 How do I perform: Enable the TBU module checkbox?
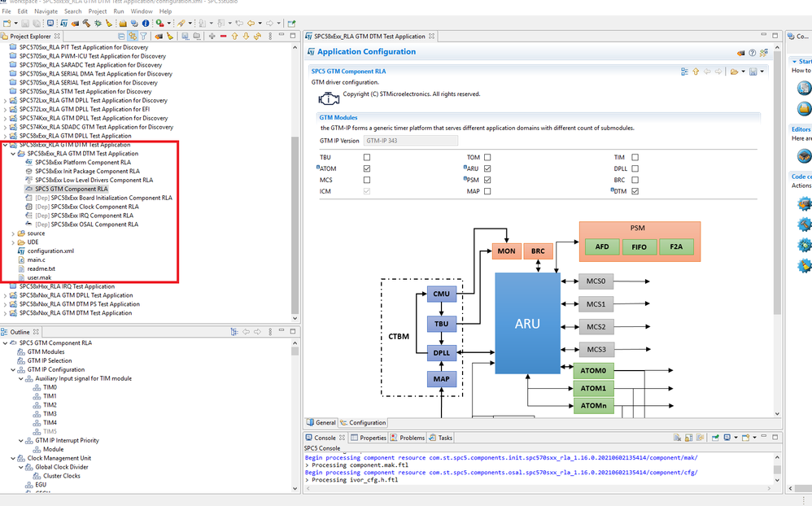[367, 157]
